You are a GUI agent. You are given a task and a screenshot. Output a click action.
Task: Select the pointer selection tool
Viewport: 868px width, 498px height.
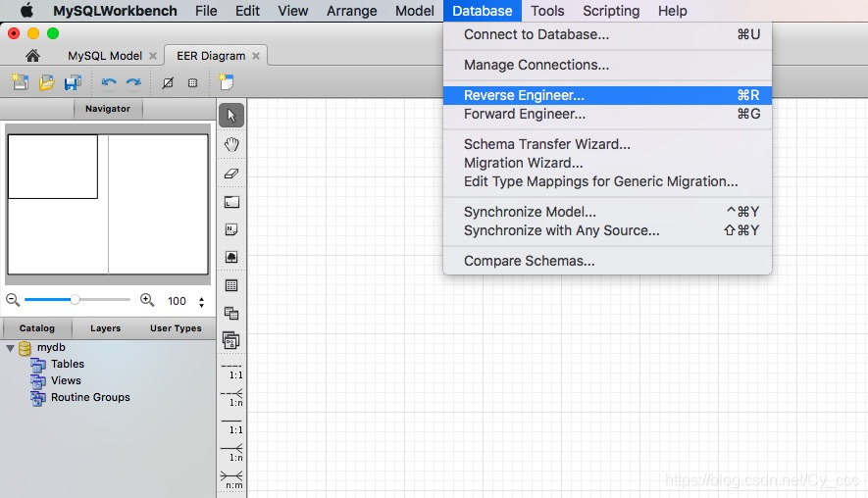coord(231,115)
